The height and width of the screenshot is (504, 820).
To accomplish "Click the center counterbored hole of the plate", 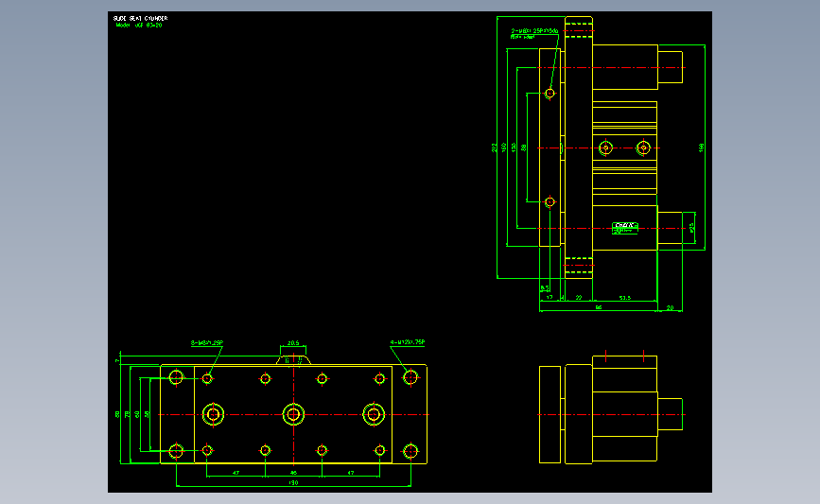I will pos(293,414).
